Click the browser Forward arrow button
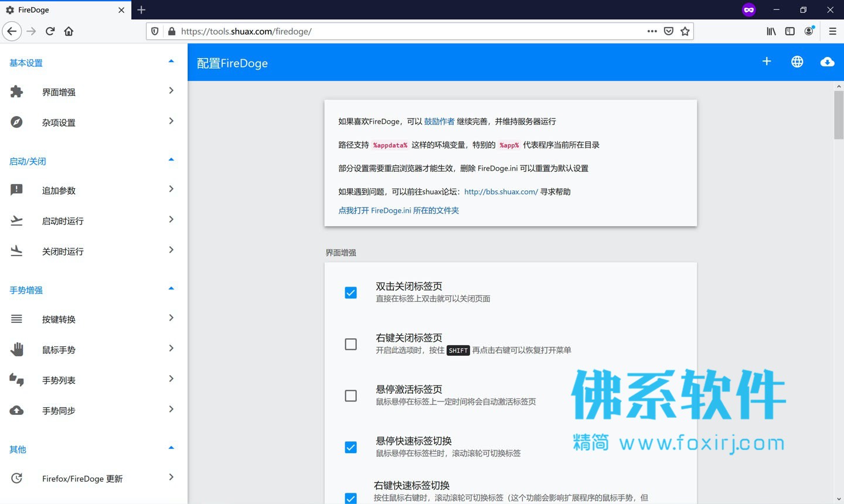 pos(32,31)
